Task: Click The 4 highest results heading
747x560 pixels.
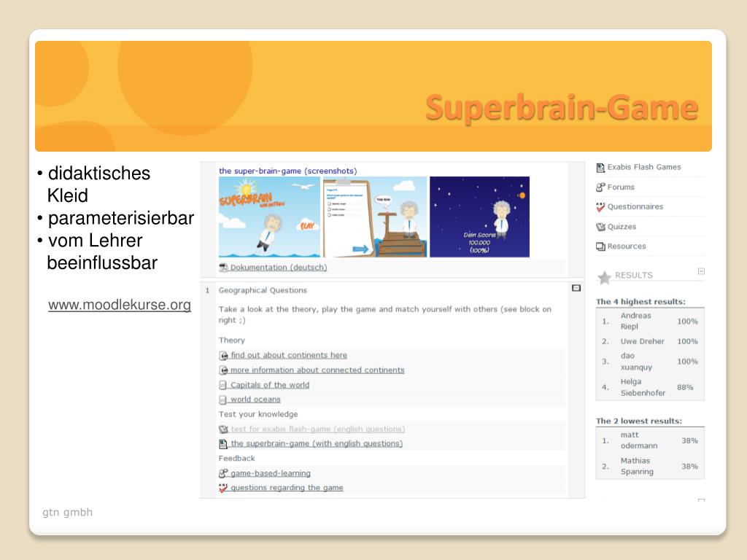Action: click(x=640, y=302)
